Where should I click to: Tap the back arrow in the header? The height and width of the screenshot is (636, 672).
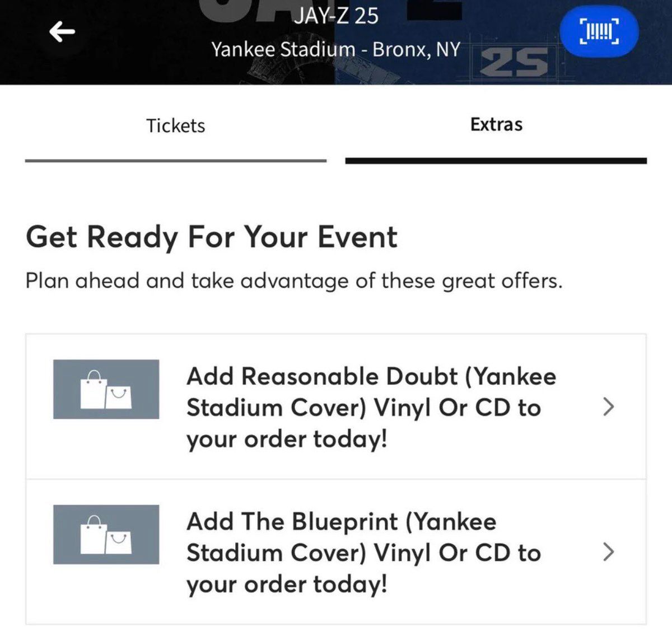[x=62, y=32]
